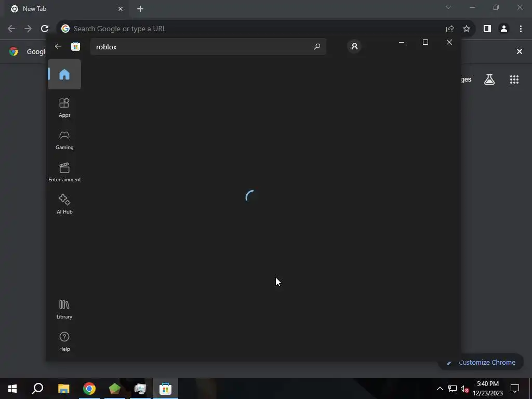Open the Apps section in Store
Viewport: 532px width, 399px height.
pyautogui.click(x=64, y=108)
